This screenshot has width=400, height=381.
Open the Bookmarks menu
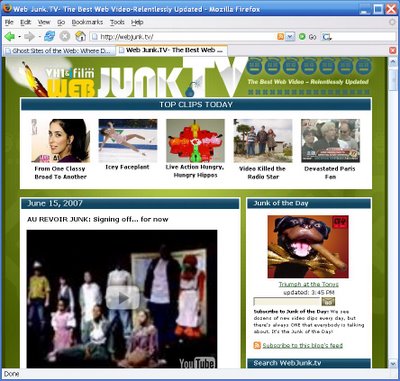coord(87,22)
